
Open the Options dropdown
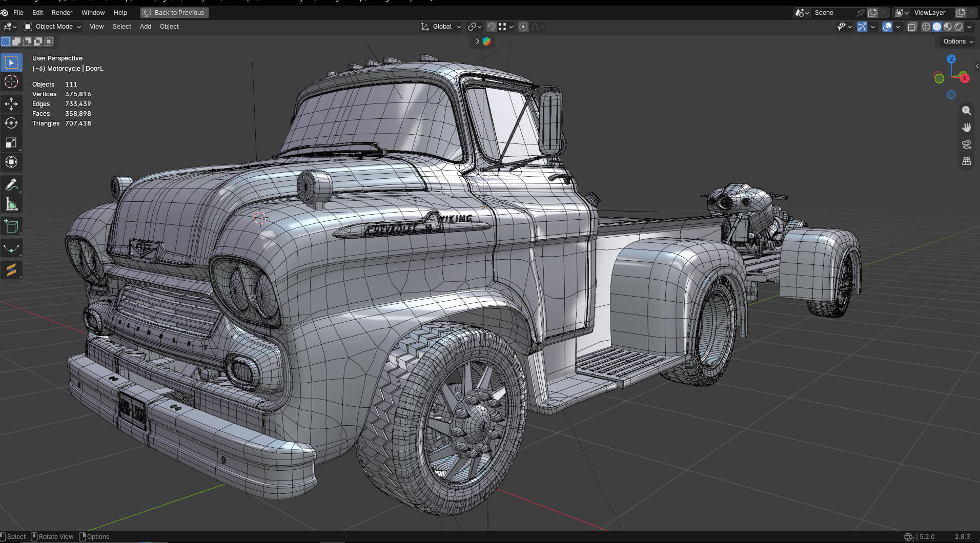tap(958, 41)
